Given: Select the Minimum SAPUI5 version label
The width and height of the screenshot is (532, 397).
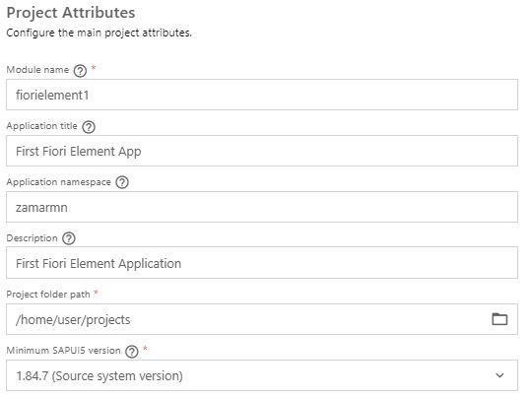Looking at the screenshot, I should 63,350.
